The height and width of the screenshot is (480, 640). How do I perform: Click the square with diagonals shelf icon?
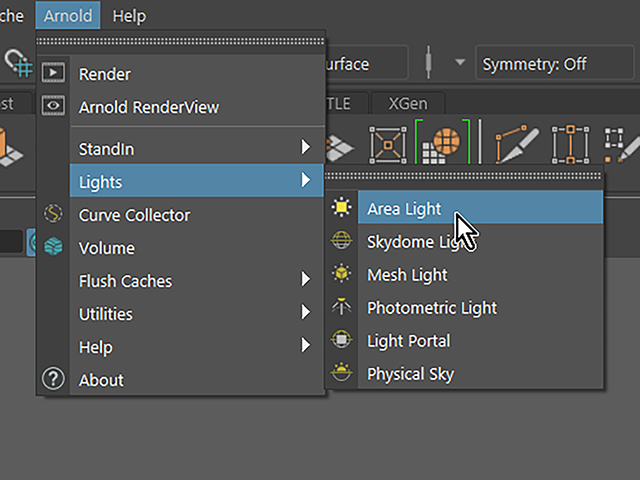point(388,145)
